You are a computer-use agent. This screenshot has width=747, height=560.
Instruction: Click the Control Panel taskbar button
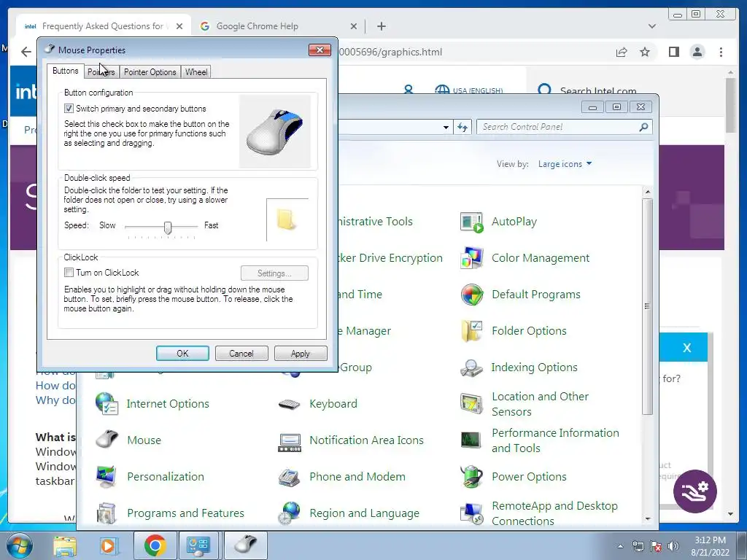tap(198, 545)
